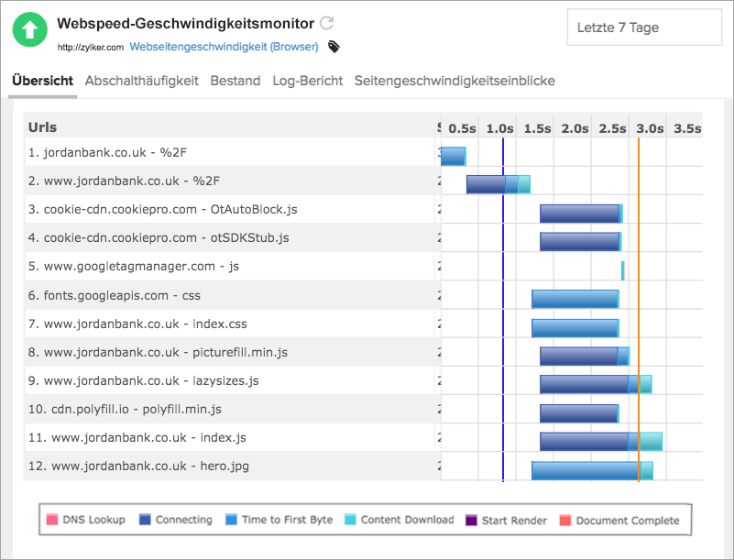The image size is (734, 560).
Task: Click the green up-status arrow icon
Action: click(29, 29)
